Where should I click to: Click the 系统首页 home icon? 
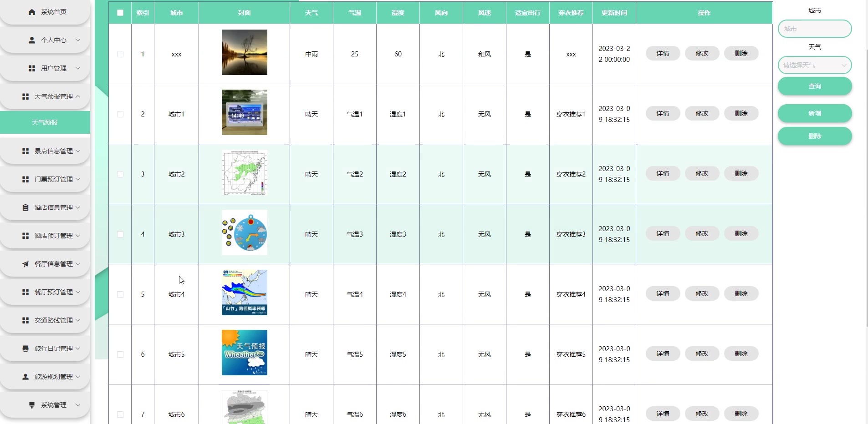point(31,11)
